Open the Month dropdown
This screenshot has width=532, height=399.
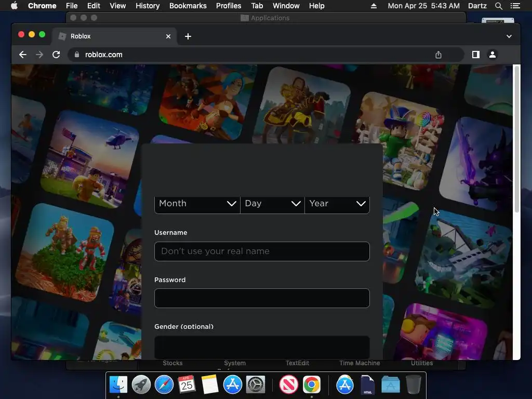197,204
